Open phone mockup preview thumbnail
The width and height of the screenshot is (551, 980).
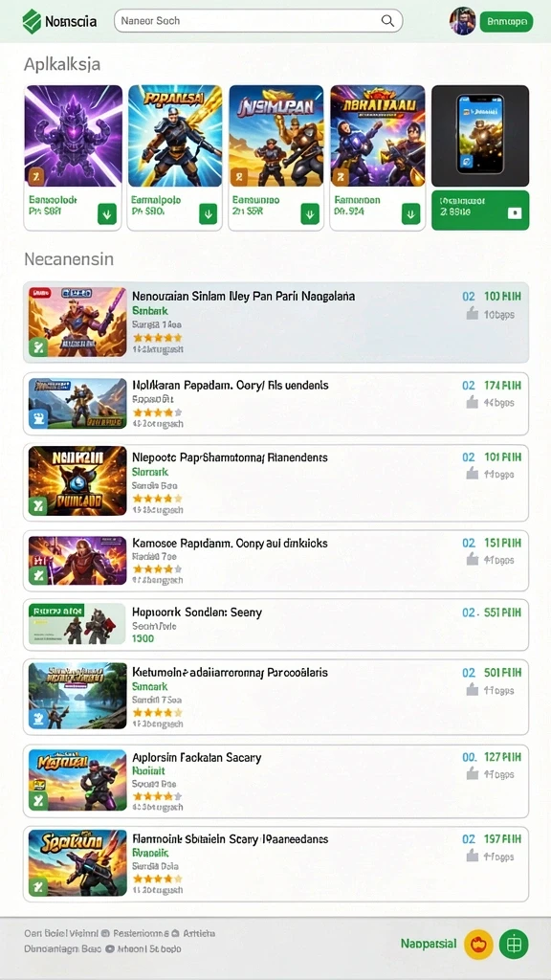pyautogui.click(x=480, y=136)
